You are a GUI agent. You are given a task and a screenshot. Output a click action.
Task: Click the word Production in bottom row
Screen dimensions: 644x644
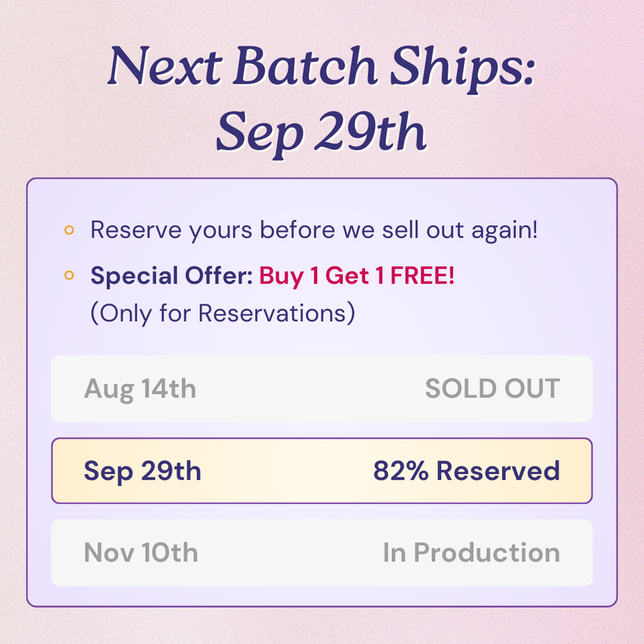pyautogui.click(x=487, y=553)
